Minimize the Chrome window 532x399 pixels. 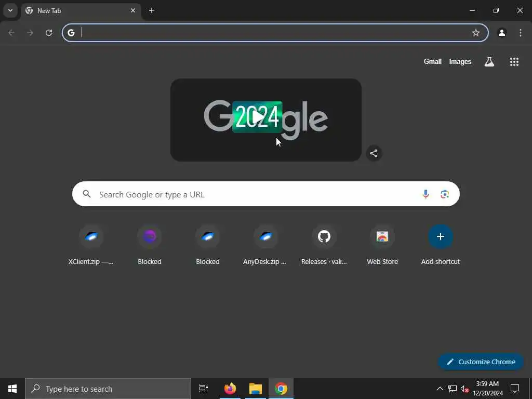point(472,10)
